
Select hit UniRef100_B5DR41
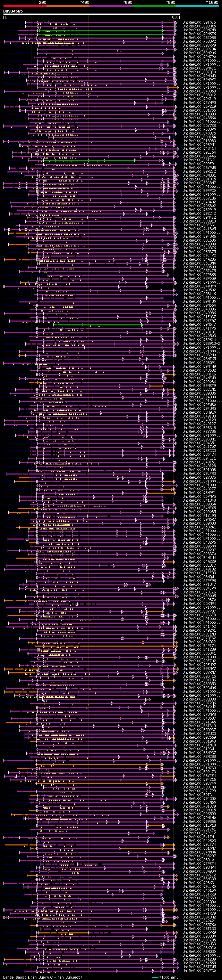199,527
